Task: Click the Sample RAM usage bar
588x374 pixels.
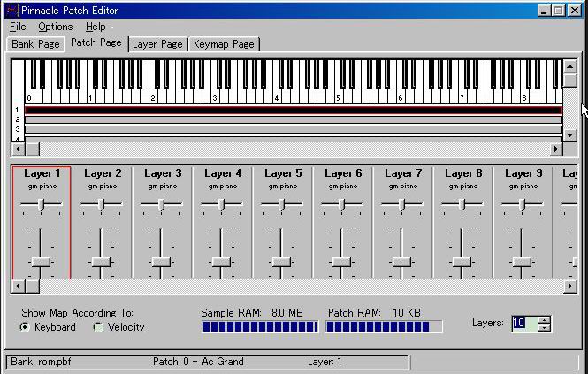Action: tap(260, 327)
